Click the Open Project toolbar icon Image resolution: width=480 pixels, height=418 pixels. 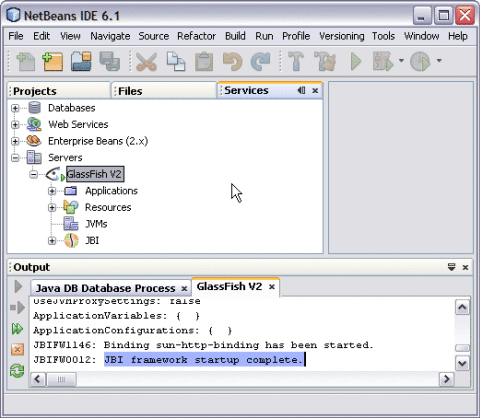81,61
